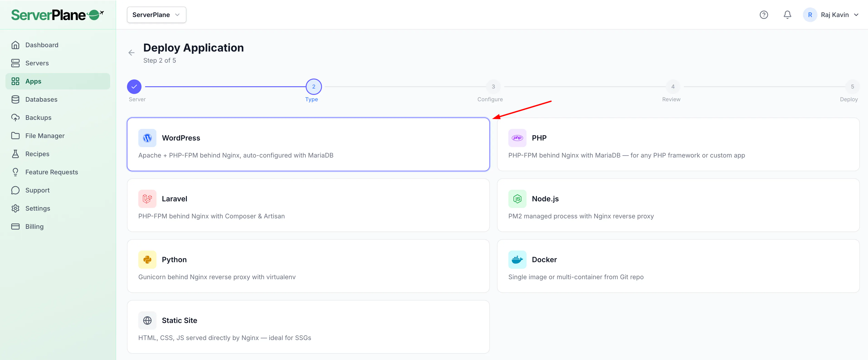Go back using the left arrow
The image size is (868, 360).
coord(132,53)
